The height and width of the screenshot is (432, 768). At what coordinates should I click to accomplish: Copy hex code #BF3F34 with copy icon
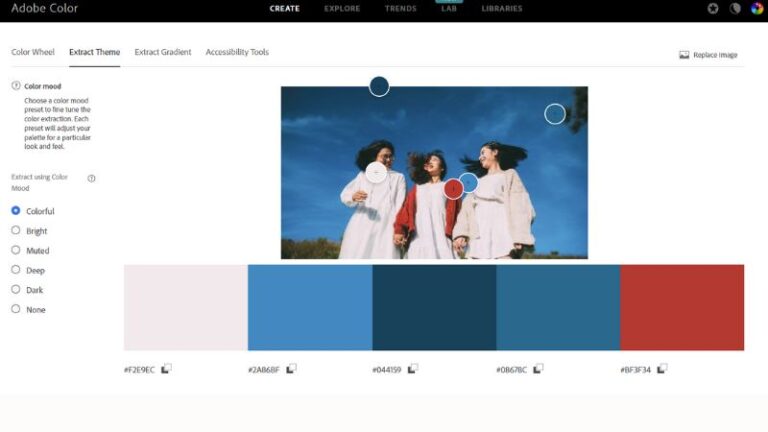(662, 368)
